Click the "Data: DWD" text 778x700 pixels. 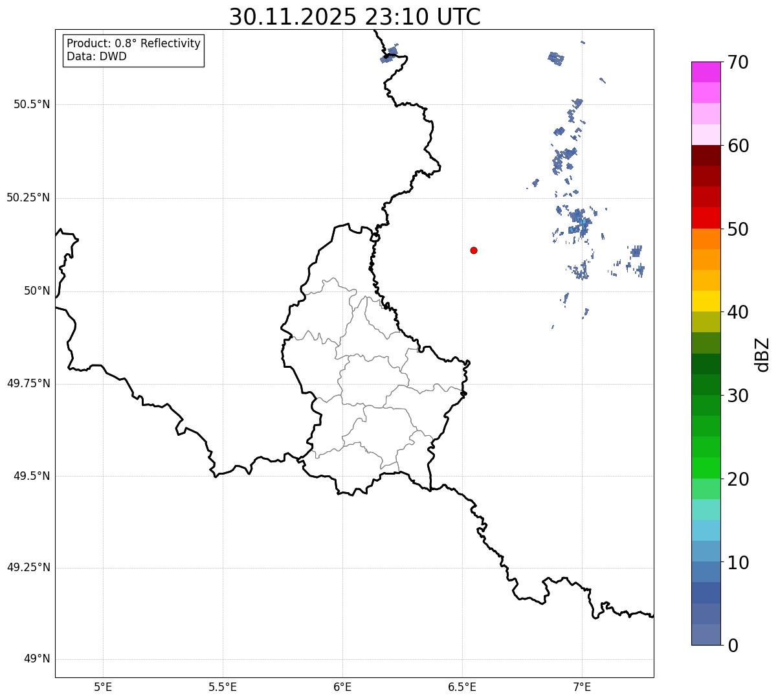96,56
